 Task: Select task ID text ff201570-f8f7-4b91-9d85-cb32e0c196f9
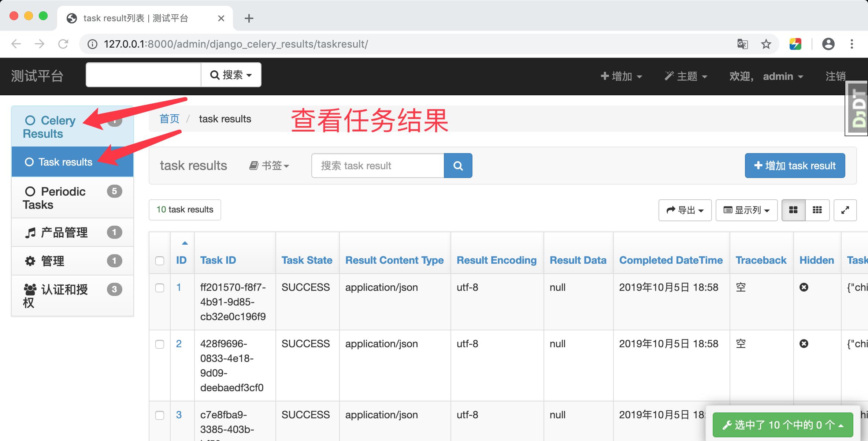[233, 302]
